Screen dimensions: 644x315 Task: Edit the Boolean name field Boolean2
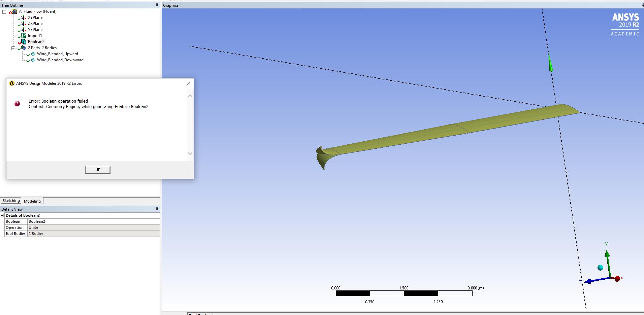[94, 221]
